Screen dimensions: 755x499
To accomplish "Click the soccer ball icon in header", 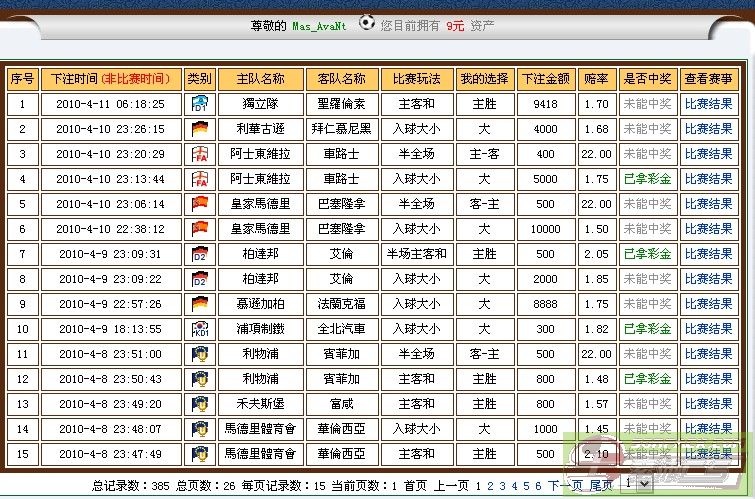I will (367, 22).
